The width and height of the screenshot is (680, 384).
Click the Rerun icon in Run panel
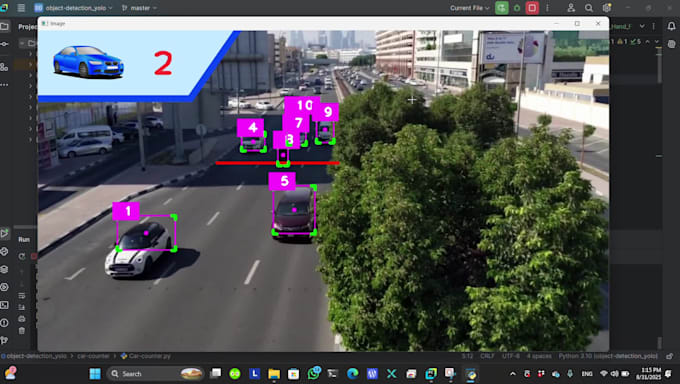22,256
